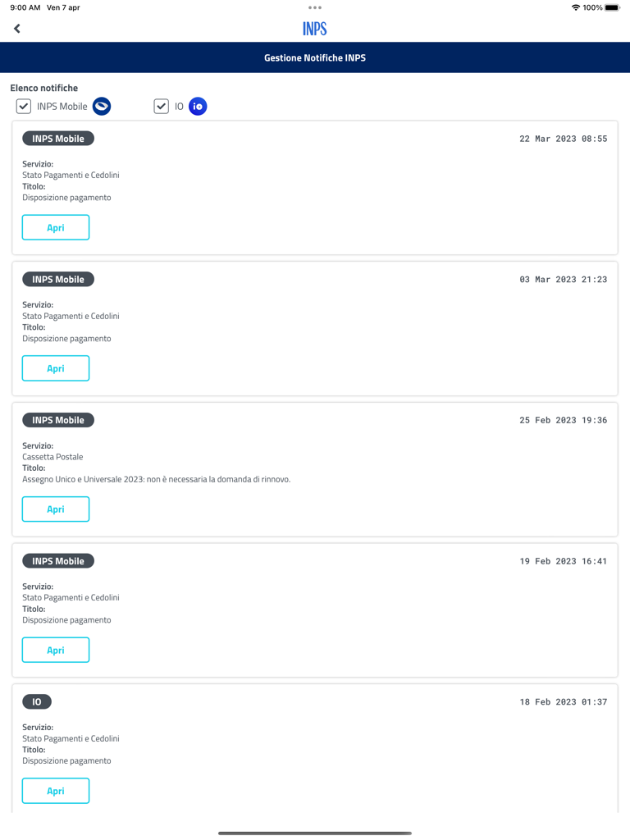Click the INPS Mobile round logo icon

pyautogui.click(x=102, y=107)
